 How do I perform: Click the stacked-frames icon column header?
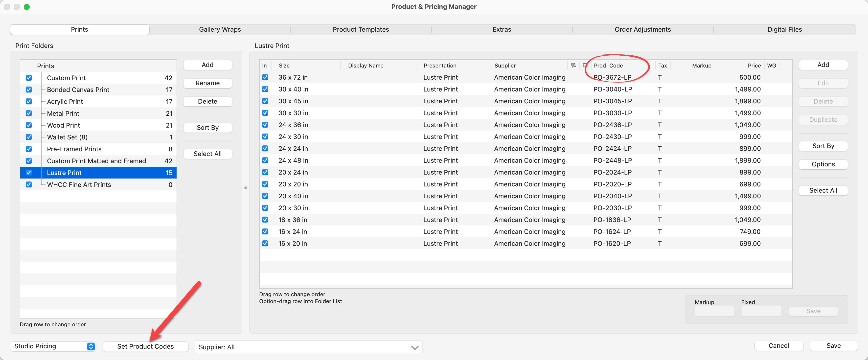point(573,65)
